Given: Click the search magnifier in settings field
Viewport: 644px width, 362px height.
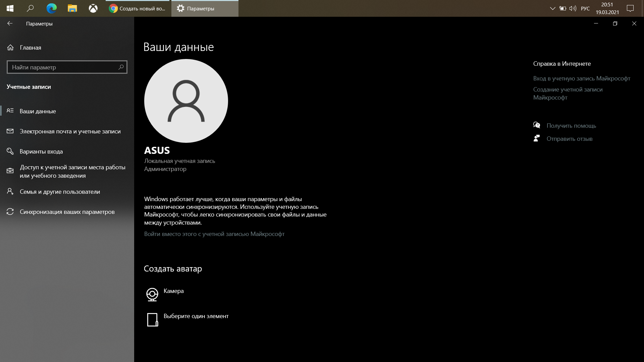Looking at the screenshot, I should pos(121,67).
